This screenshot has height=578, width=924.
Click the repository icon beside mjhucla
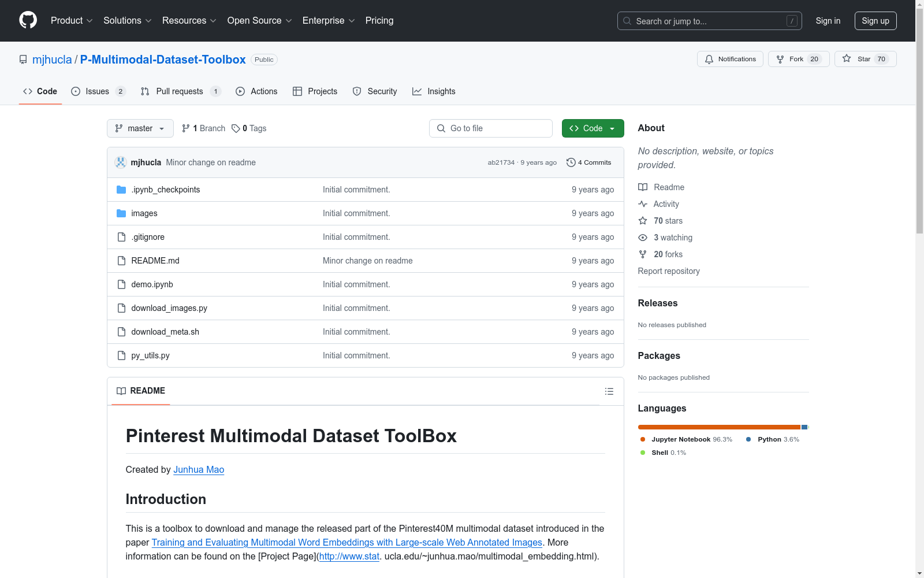pos(23,60)
